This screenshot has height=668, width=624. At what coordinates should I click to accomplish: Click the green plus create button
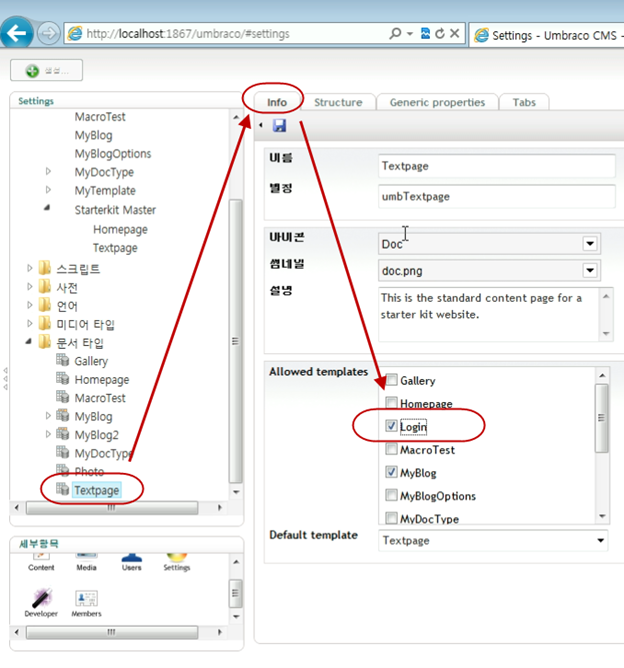pos(46,70)
